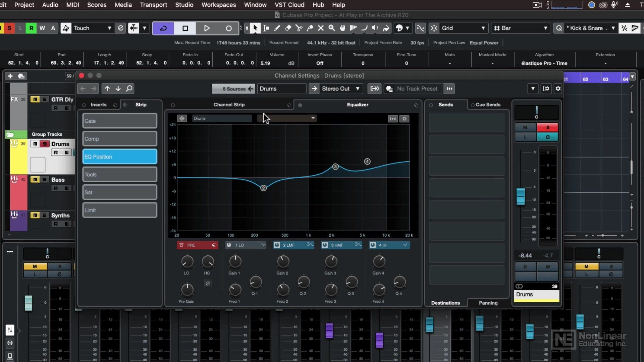The height and width of the screenshot is (362, 644).
Task: Select the Comp strip module
Action: tap(120, 139)
